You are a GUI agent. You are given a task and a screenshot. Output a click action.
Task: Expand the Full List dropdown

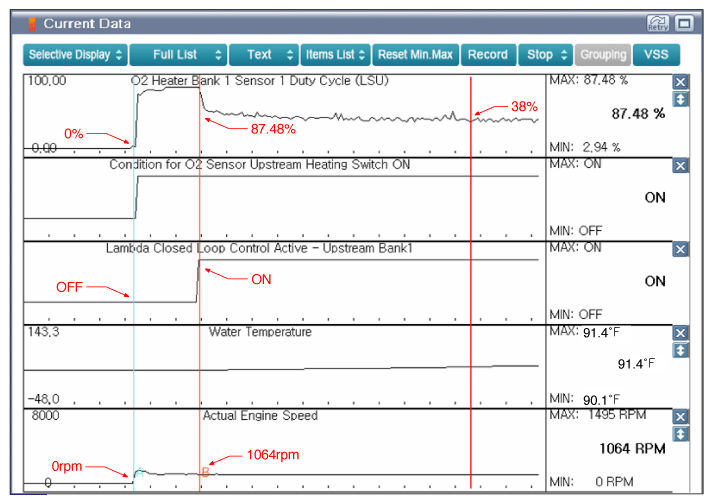point(178,54)
